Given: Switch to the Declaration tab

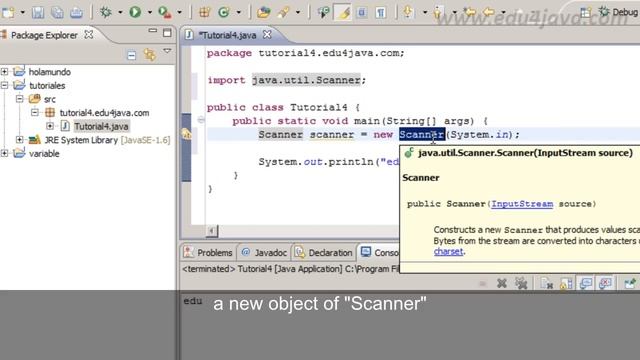Looking at the screenshot, I should pos(324,253).
